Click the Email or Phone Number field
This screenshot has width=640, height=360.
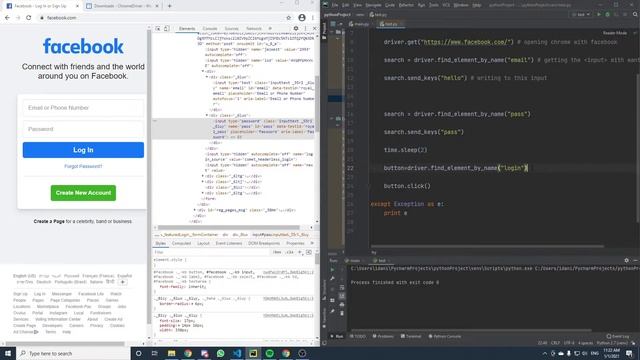(x=83, y=108)
